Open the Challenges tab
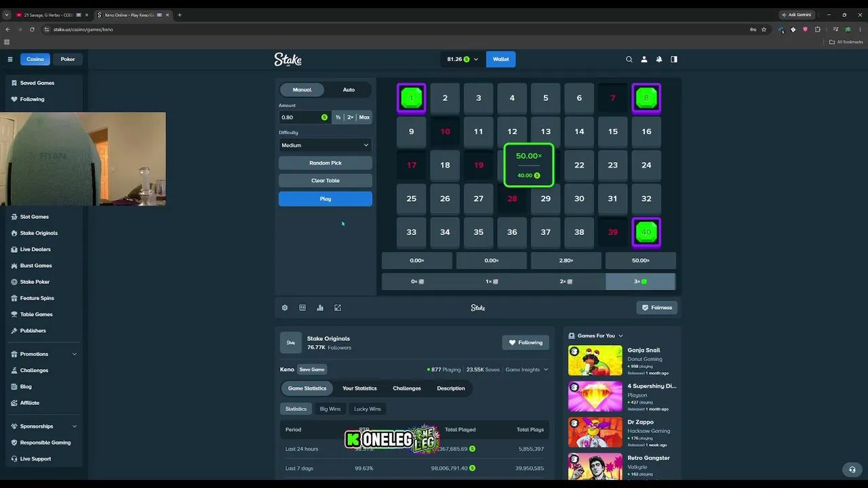Image resolution: width=868 pixels, height=488 pixels. (x=407, y=388)
